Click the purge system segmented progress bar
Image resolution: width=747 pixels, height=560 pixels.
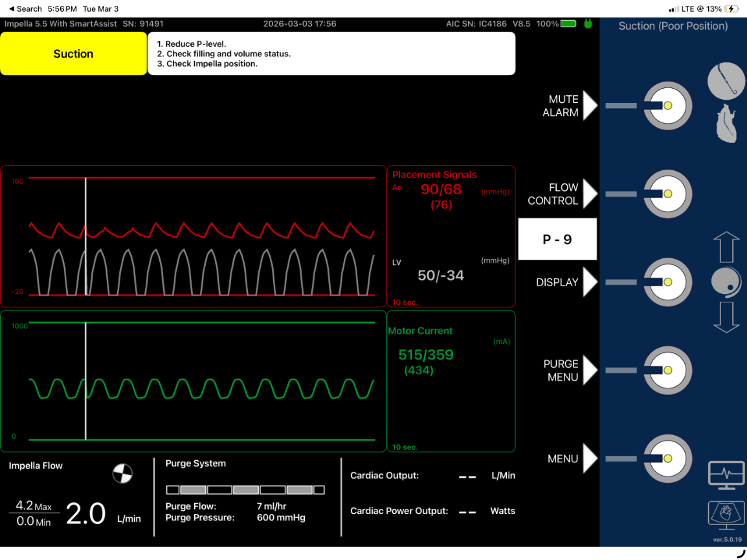[245, 490]
